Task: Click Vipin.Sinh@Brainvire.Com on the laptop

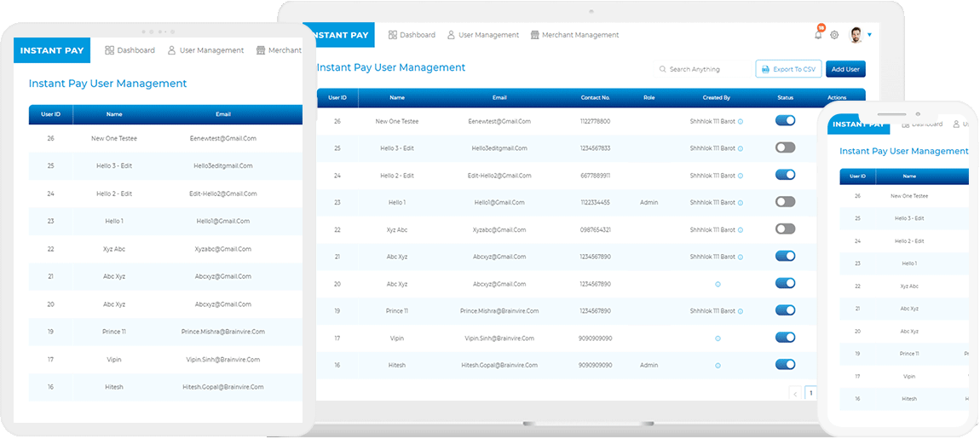Action: [x=499, y=338]
